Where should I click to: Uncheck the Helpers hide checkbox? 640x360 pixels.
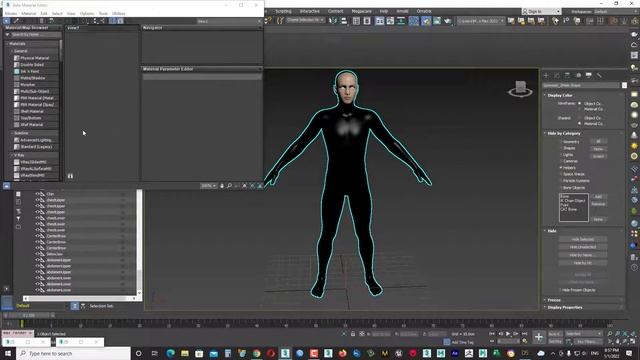click(561, 168)
